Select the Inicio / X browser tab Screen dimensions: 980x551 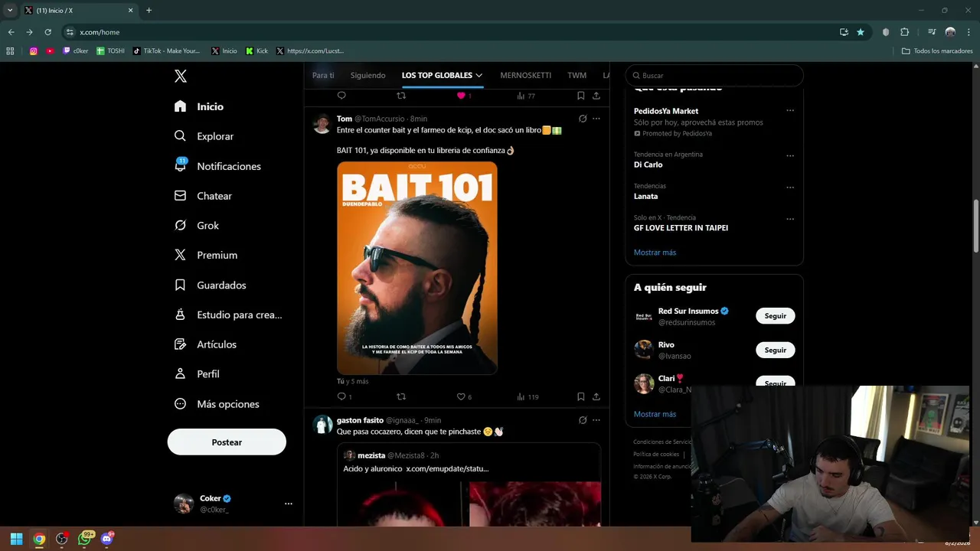[x=78, y=10]
